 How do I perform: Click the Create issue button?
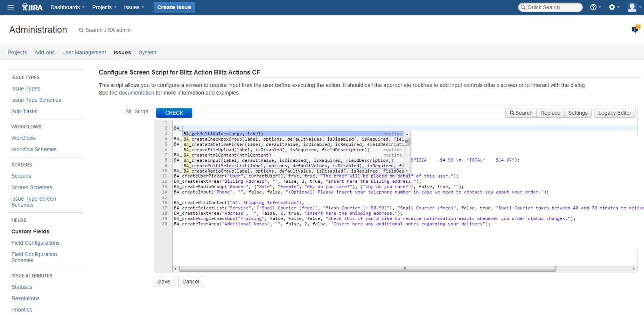pos(174,7)
